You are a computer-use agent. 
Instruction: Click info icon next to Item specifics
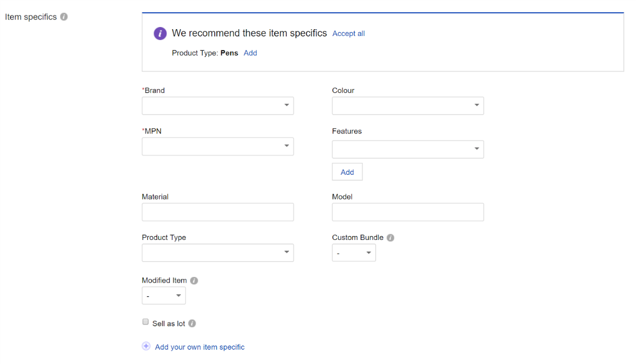[x=64, y=17]
